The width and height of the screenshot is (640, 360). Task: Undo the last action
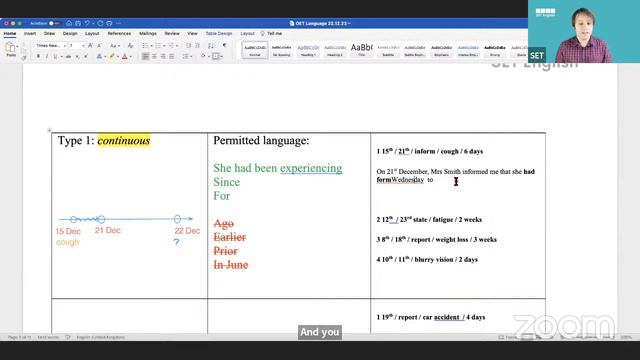point(87,23)
